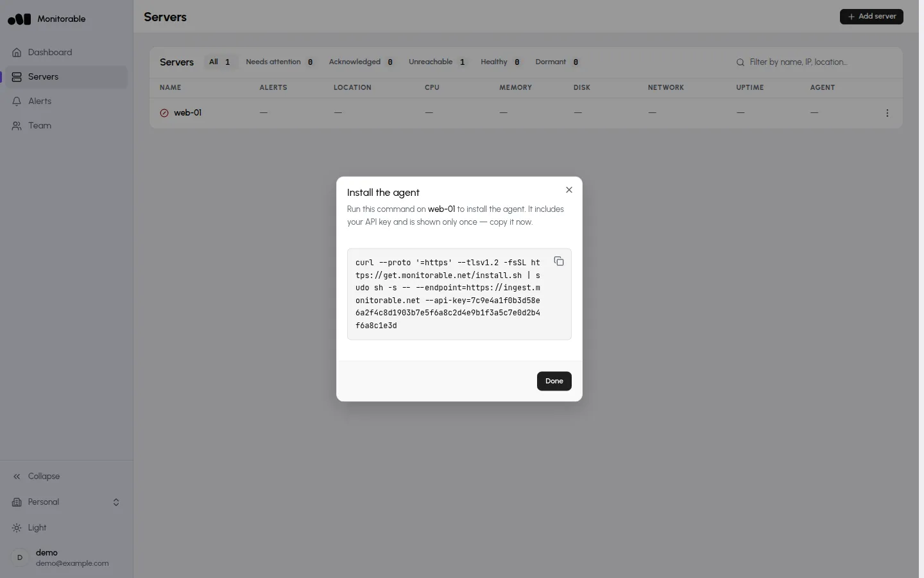The width and height of the screenshot is (924, 578).
Task: Click the Add server button
Action: click(x=871, y=17)
